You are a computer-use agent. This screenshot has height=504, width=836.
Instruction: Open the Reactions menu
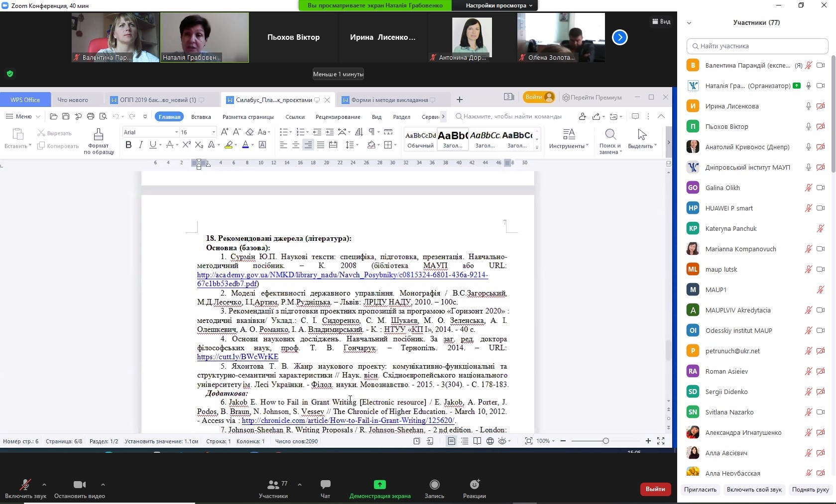click(474, 489)
